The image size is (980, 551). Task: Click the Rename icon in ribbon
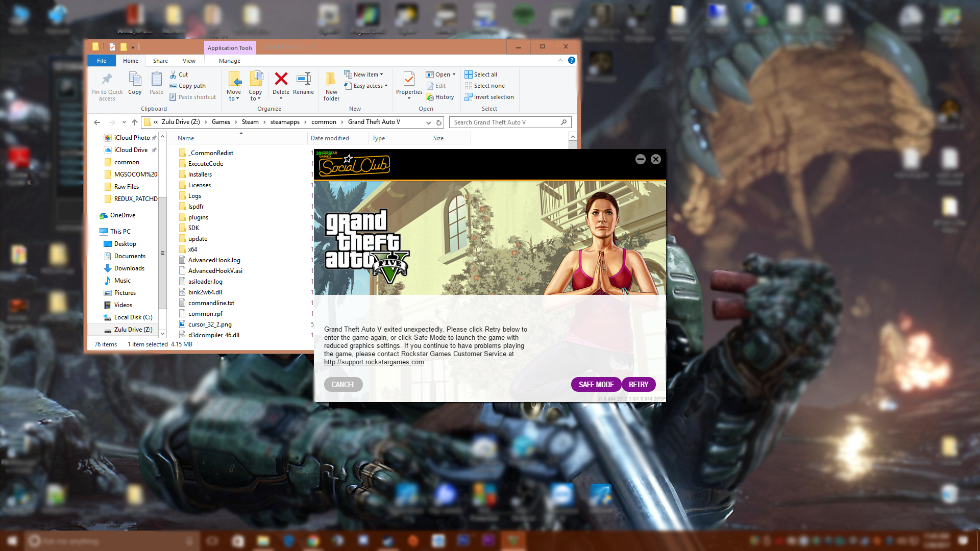(x=304, y=79)
